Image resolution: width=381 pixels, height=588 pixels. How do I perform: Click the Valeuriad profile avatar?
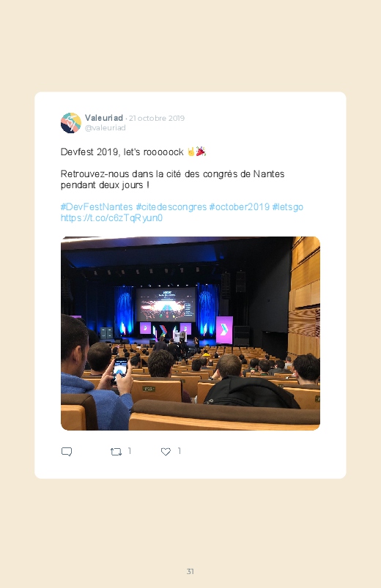[x=71, y=123]
